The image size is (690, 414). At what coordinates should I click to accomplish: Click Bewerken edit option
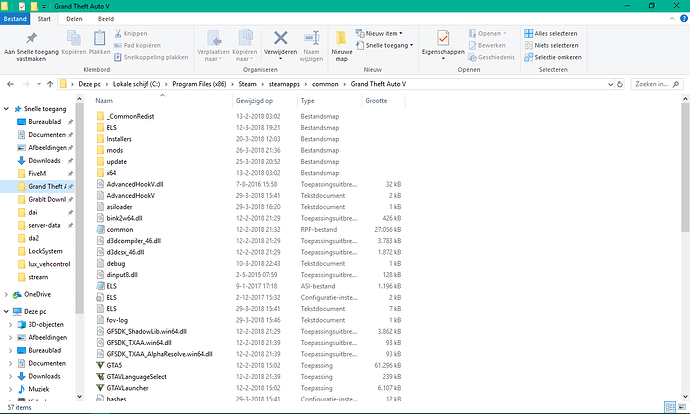click(487, 45)
